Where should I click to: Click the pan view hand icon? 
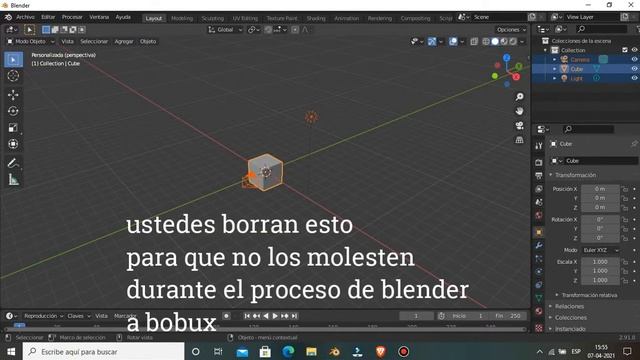519,111
